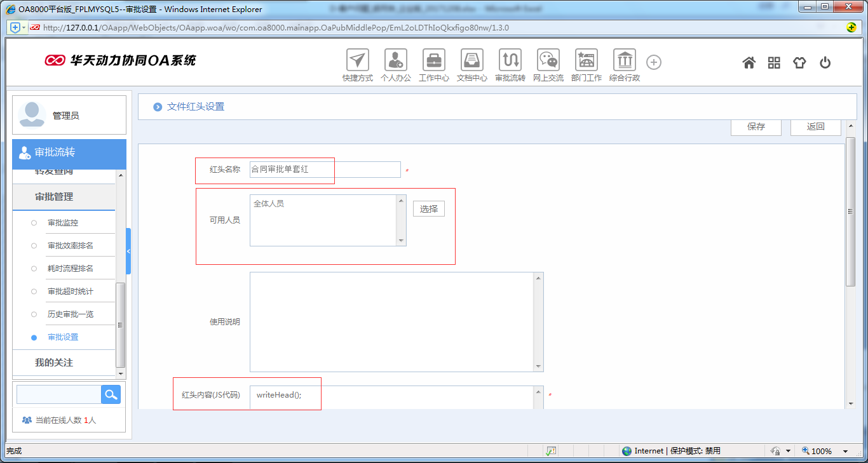Click the power logout icon
This screenshot has width=868, height=463.
click(x=825, y=62)
